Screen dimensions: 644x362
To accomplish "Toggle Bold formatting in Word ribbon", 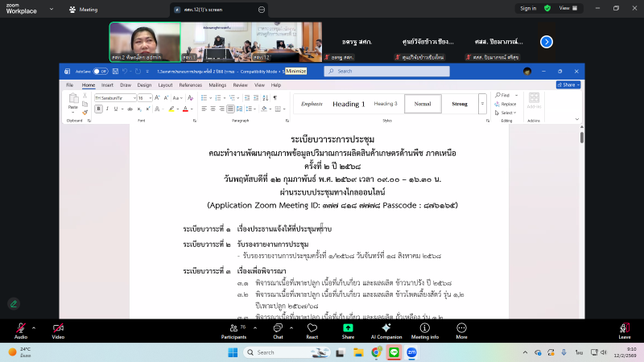I will click(x=98, y=109).
